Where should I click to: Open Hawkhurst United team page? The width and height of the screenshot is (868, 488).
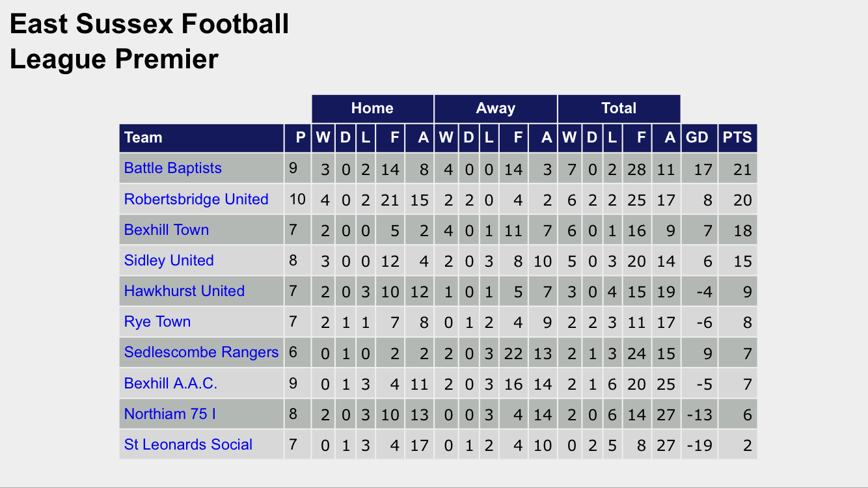point(184,291)
